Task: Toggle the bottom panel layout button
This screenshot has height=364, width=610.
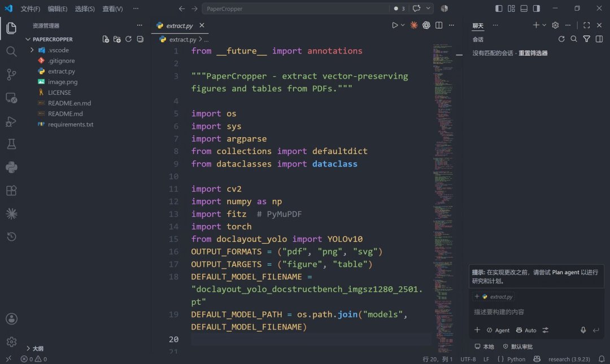Action: click(524, 8)
